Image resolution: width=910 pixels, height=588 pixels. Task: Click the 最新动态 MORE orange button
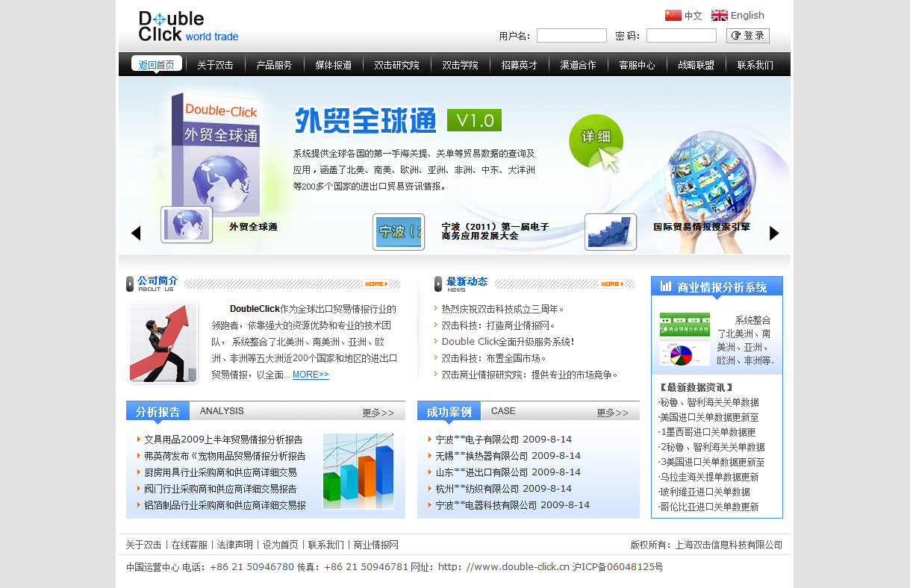coord(613,284)
